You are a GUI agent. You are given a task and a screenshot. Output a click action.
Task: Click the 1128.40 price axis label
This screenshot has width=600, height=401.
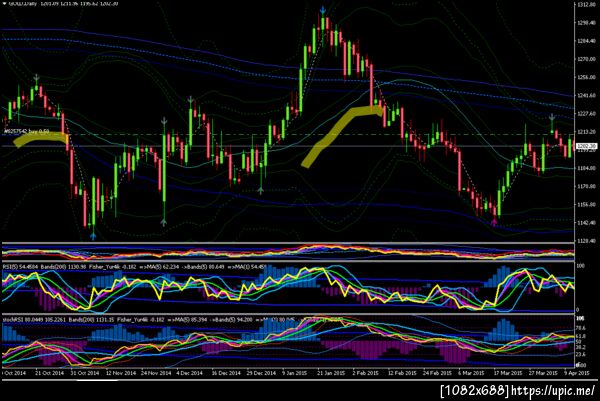tap(587, 241)
